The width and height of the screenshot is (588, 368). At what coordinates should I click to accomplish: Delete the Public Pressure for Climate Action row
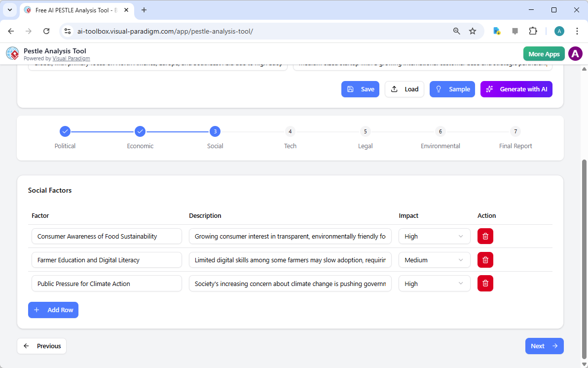(485, 283)
